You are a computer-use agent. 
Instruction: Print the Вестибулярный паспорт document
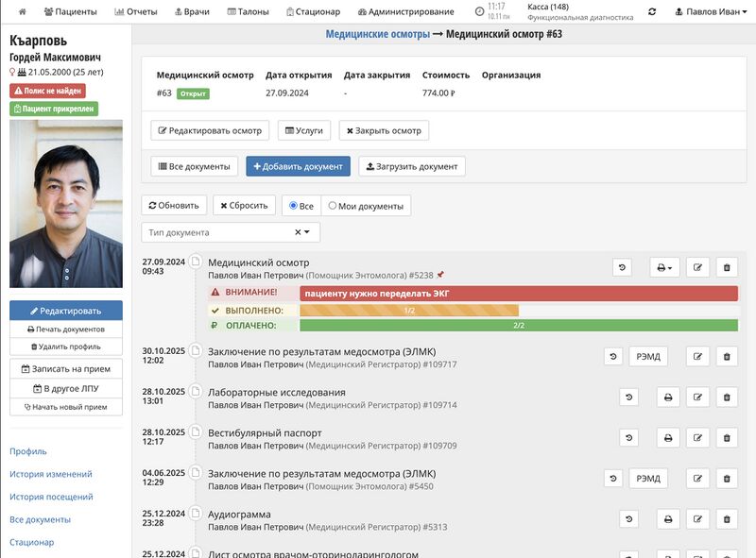[668, 438]
